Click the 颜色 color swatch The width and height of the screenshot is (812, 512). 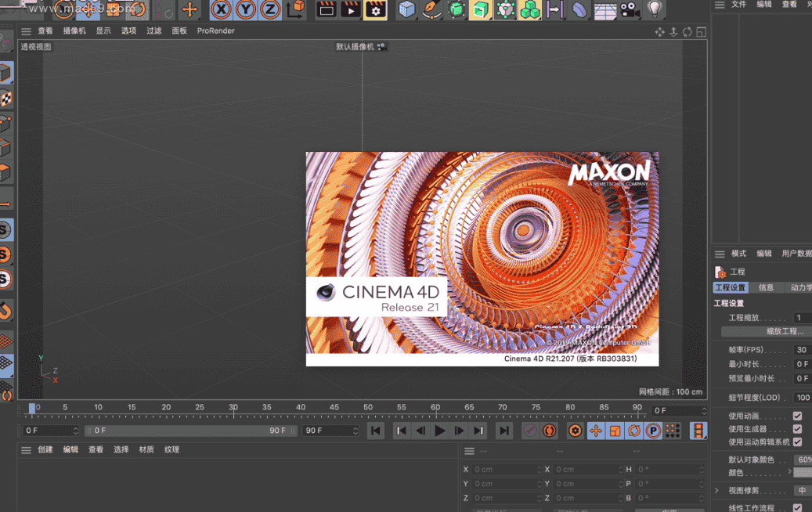[803, 473]
